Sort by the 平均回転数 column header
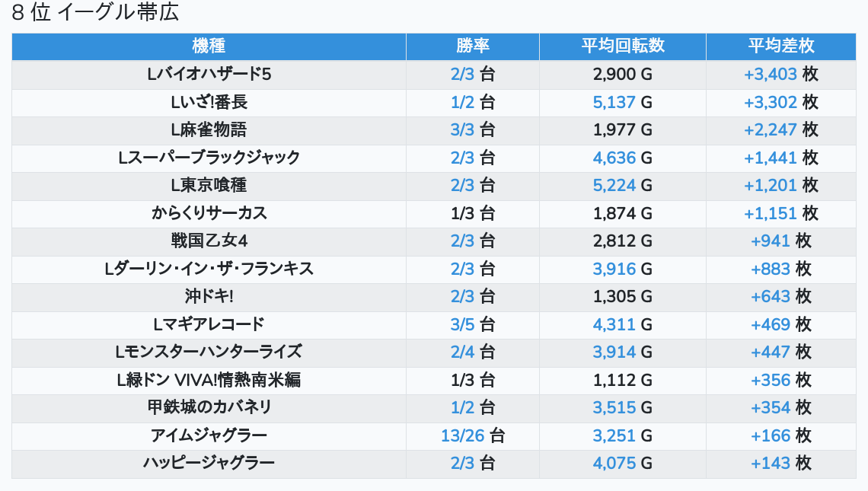The width and height of the screenshot is (868, 491). coord(623,46)
